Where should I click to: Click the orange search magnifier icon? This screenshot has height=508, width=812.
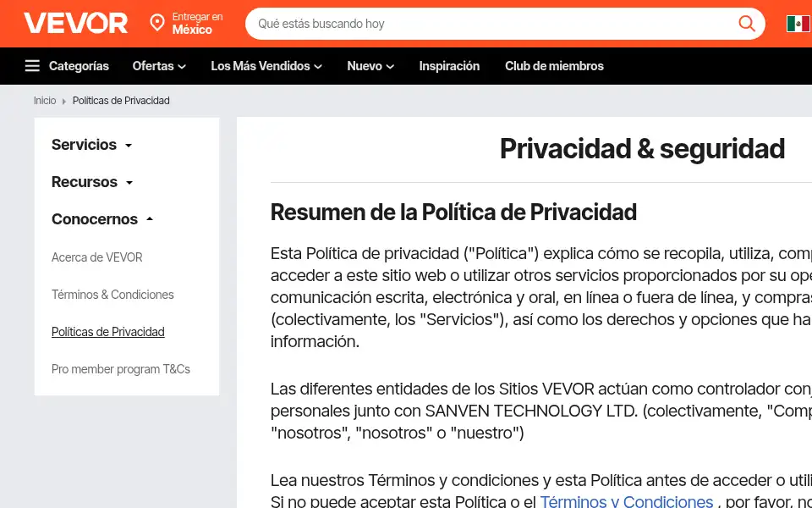746,24
